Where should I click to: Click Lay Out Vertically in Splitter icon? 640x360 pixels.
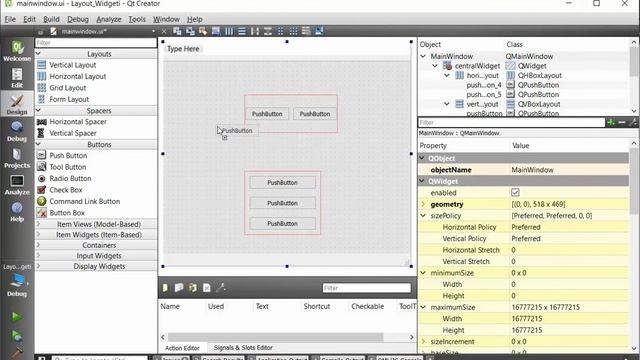268,31
